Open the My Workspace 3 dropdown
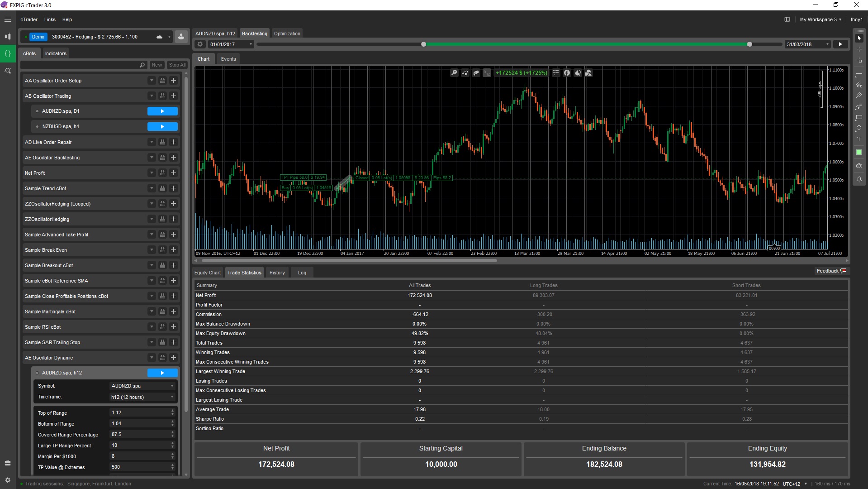This screenshot has height=489, width=868. (x=820, y=19)
